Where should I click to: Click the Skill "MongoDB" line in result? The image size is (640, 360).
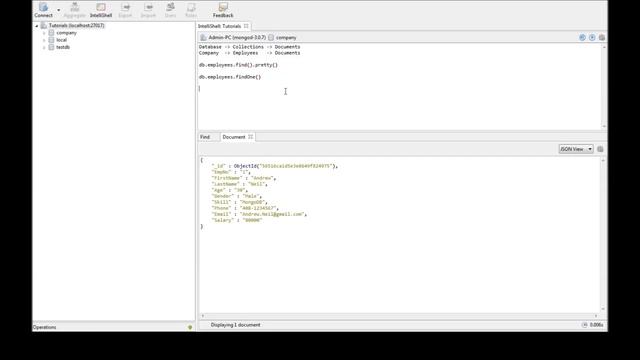(x=240, y=202)
